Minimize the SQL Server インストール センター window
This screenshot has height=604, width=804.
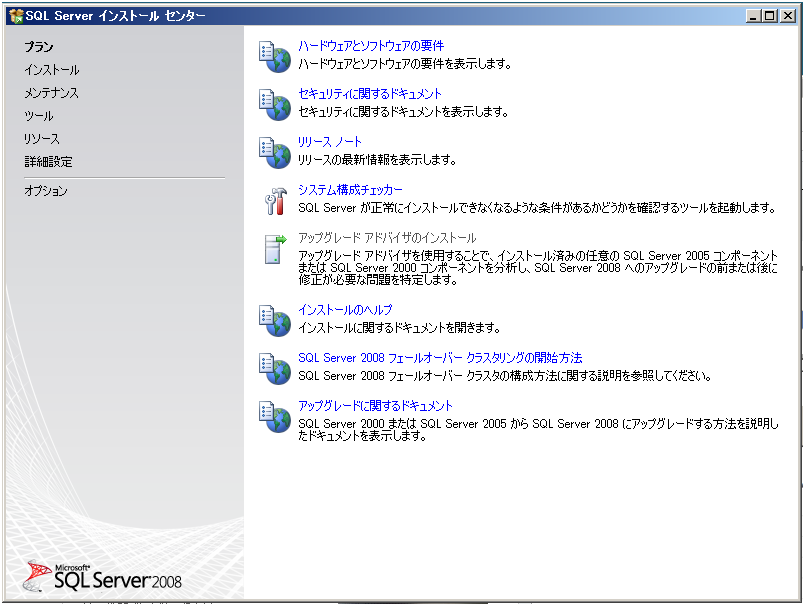pos(753,16)
